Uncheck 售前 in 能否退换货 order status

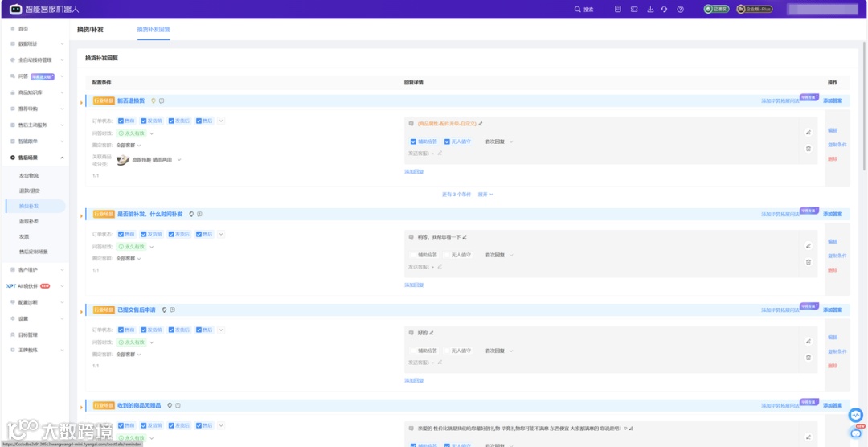tap(121, 121)
